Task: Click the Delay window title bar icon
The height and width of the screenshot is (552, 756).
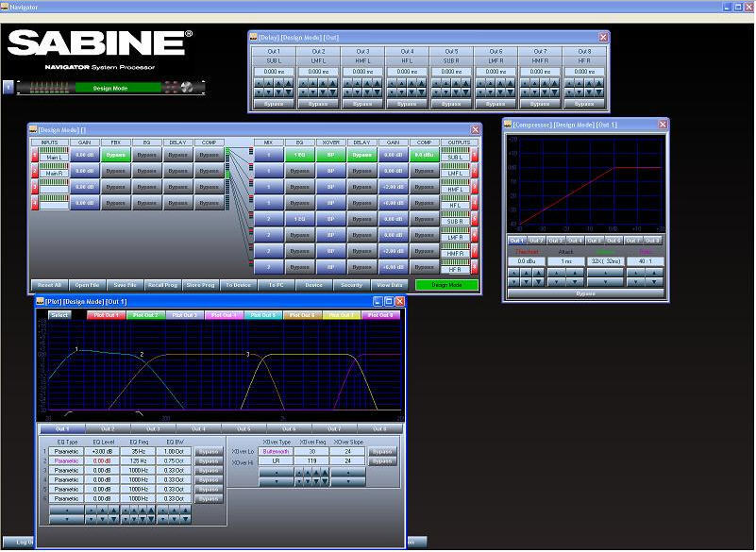Action: coord(254,38)
